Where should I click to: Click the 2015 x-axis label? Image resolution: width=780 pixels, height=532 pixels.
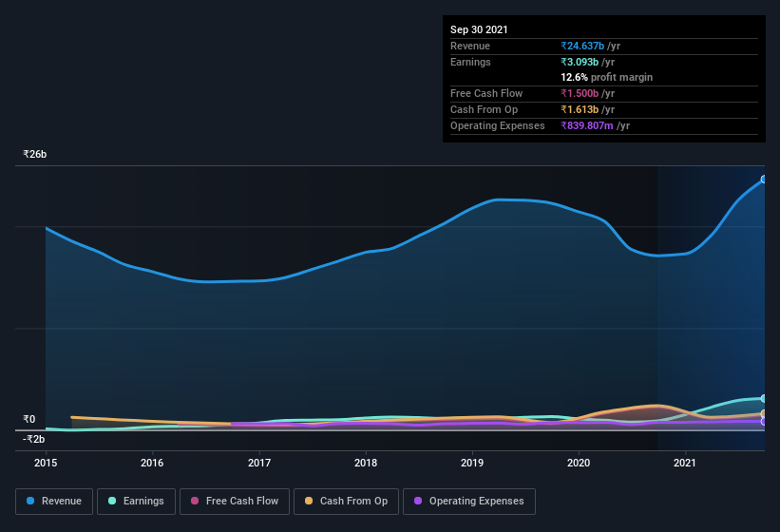[x=46, y=463]
